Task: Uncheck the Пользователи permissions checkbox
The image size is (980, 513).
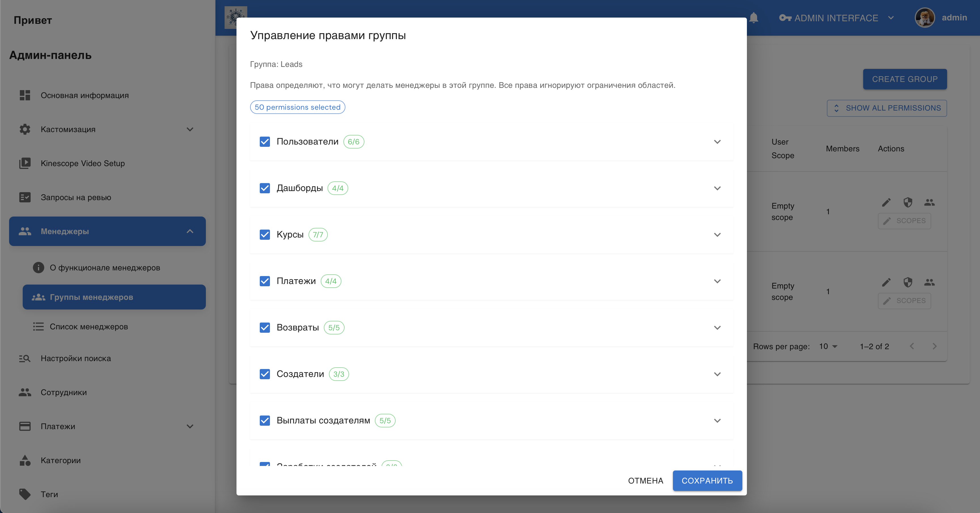Action: (x=265, y=142)
